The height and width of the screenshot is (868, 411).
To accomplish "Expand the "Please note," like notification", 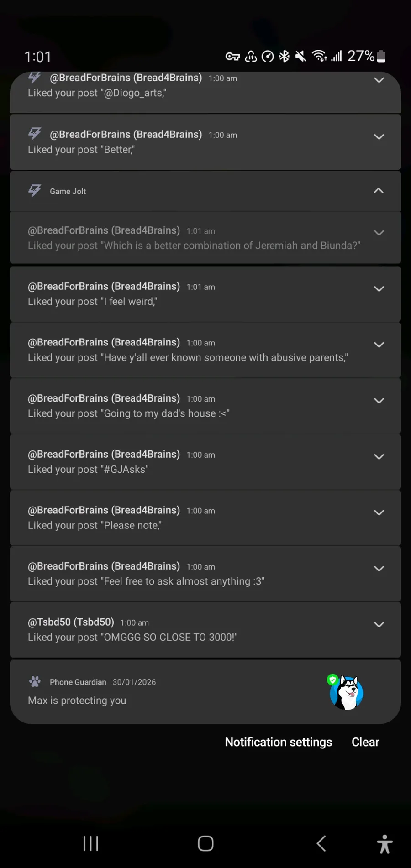I will coord(379,512).
